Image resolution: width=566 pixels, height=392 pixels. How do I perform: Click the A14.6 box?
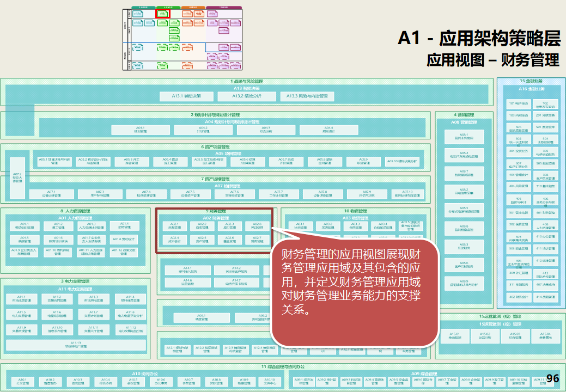pyautogui.click(x=188, y=282)
